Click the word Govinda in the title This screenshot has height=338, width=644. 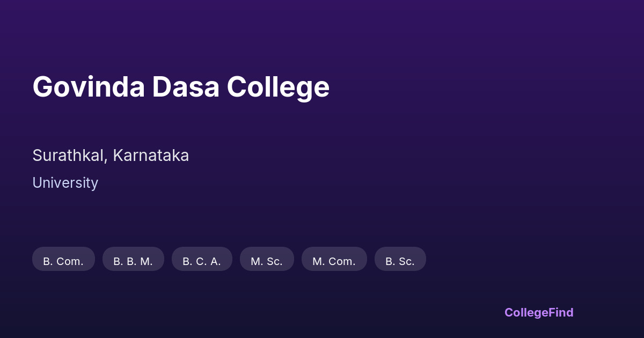point(89,87)
